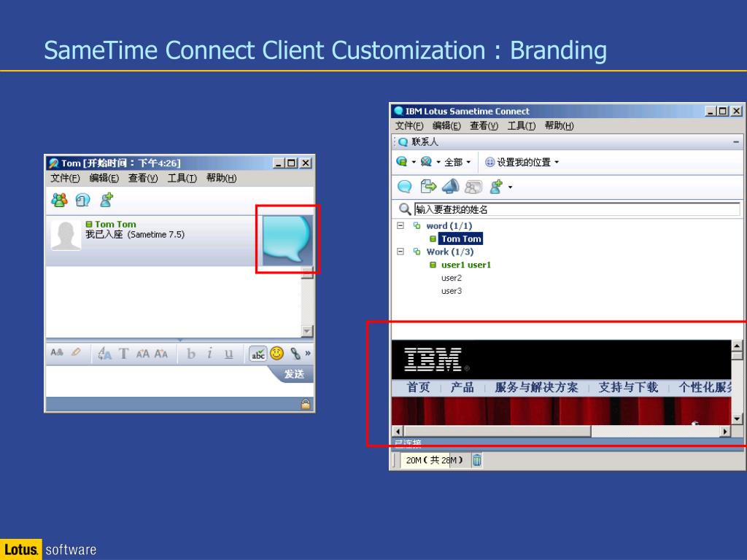Increase font size with the first AA icon
This screenshot has width=747, height=560.
143,354
